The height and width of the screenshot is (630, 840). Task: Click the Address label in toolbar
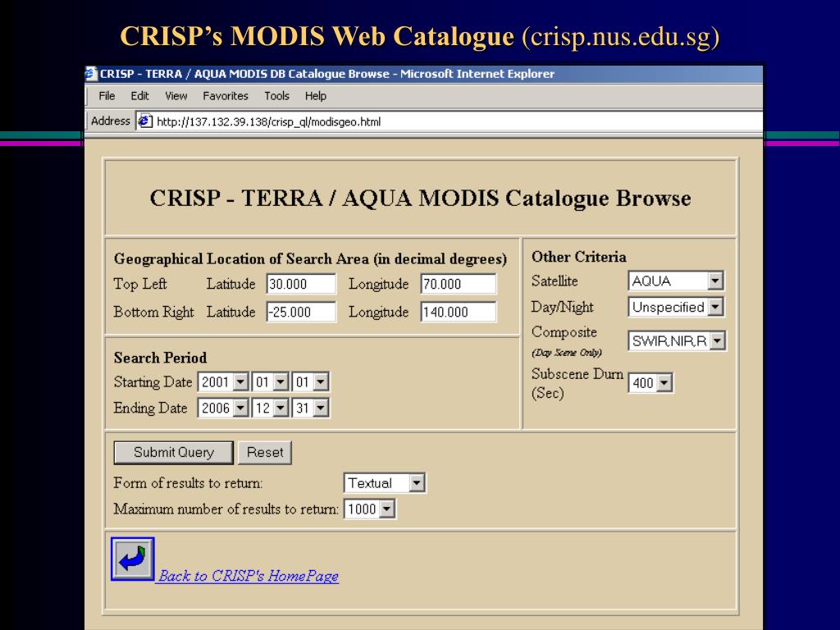[111, 121]
